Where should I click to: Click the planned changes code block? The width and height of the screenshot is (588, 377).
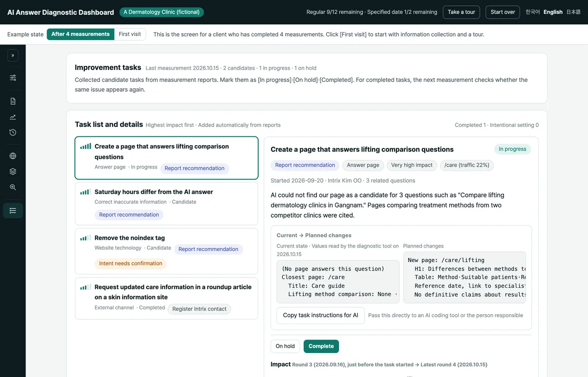pos(465,277)
